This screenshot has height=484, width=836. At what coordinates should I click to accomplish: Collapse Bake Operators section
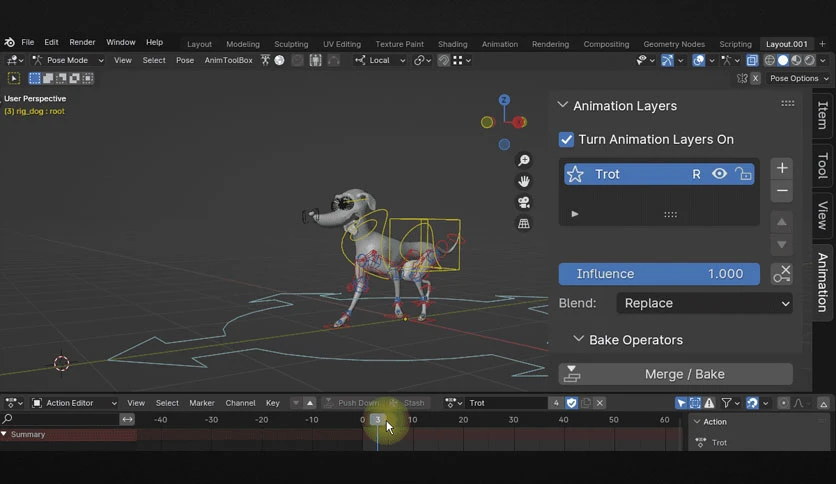click(x=578, y=339)
